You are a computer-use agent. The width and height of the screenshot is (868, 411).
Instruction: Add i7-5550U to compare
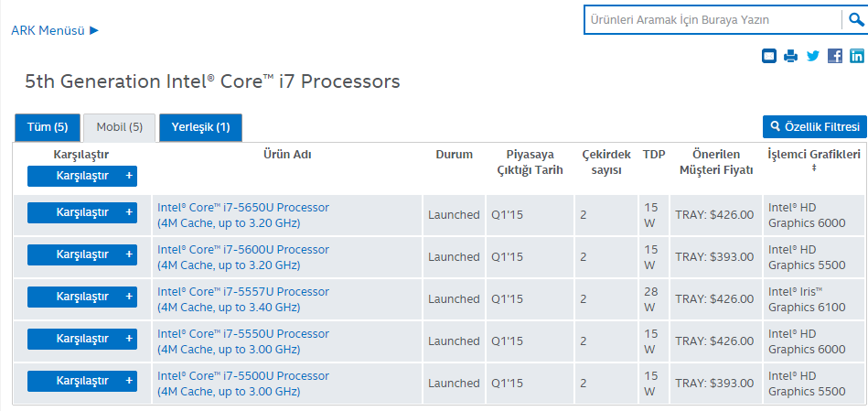click(82, 339)
